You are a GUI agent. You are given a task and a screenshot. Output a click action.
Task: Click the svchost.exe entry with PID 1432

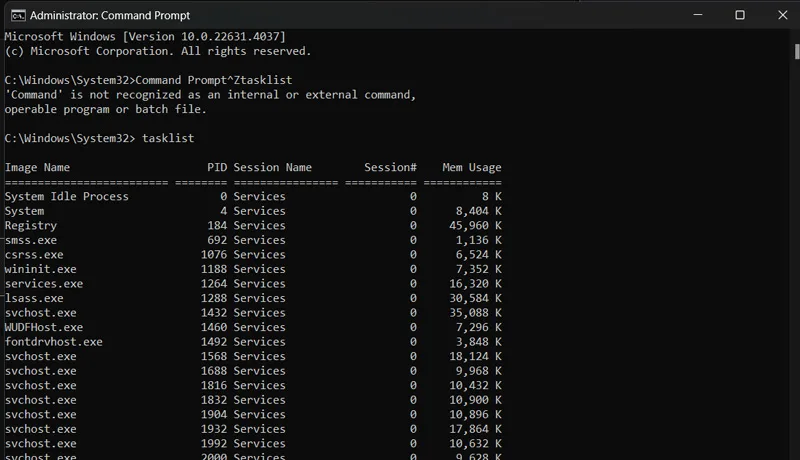(40, 313)
